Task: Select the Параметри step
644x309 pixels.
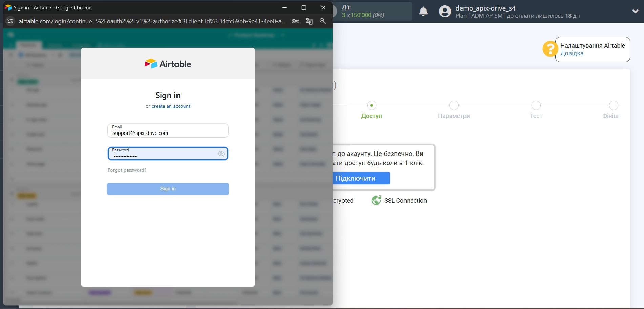Action: pyautogui.click(x=454, y=110)
